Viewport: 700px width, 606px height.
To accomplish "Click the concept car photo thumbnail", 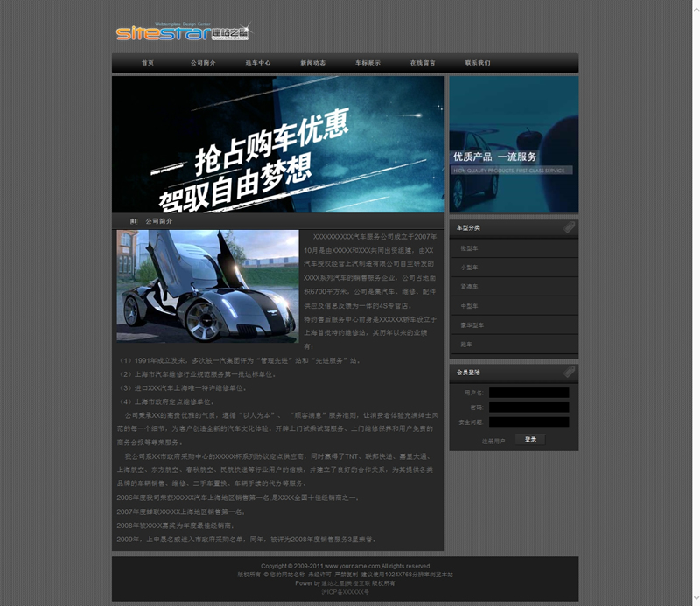I will [207, 286].
